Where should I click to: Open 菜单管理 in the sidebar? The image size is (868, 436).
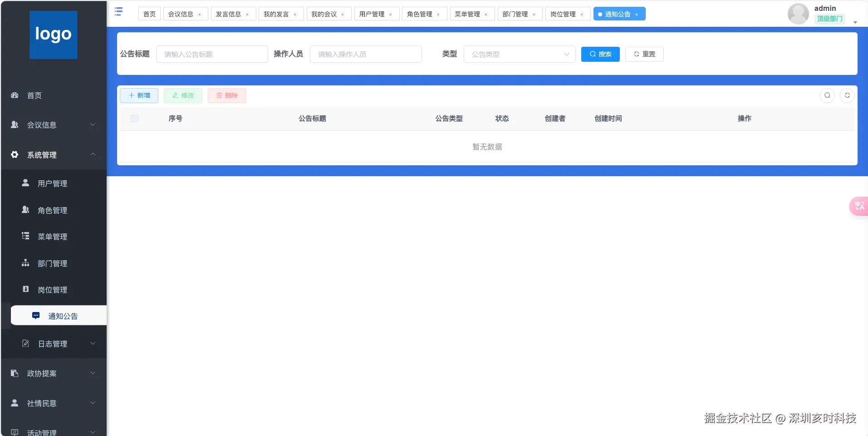pos(54,237)
